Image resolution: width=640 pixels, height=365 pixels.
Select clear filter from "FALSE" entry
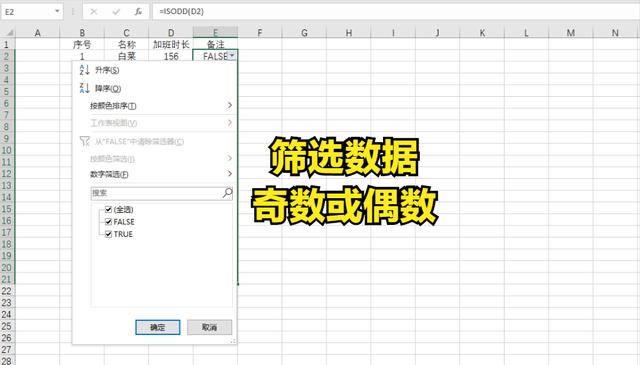tap(139, 142)
